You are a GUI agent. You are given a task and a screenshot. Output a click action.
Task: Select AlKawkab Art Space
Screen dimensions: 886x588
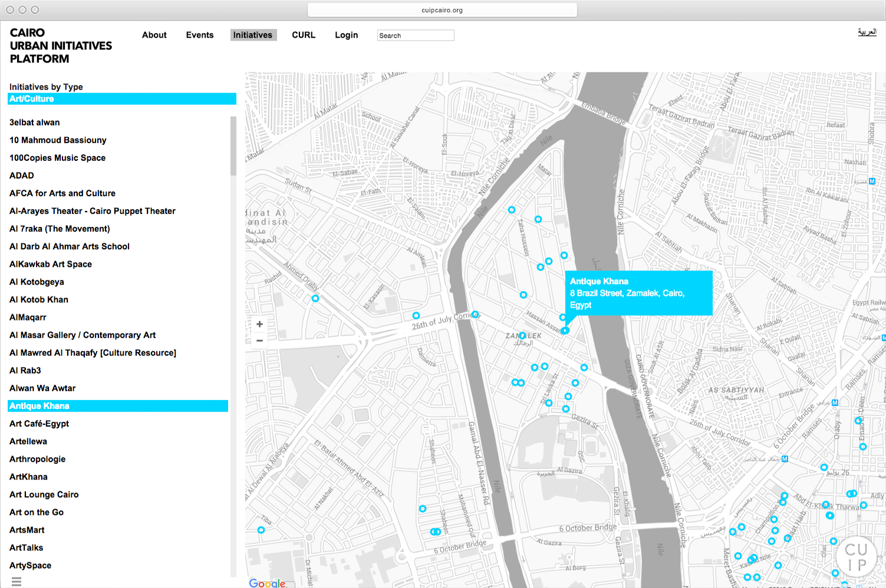(x=51, y=264)
